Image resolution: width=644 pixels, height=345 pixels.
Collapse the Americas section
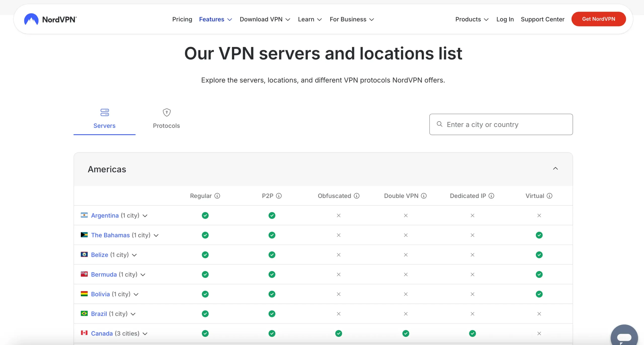555,168
